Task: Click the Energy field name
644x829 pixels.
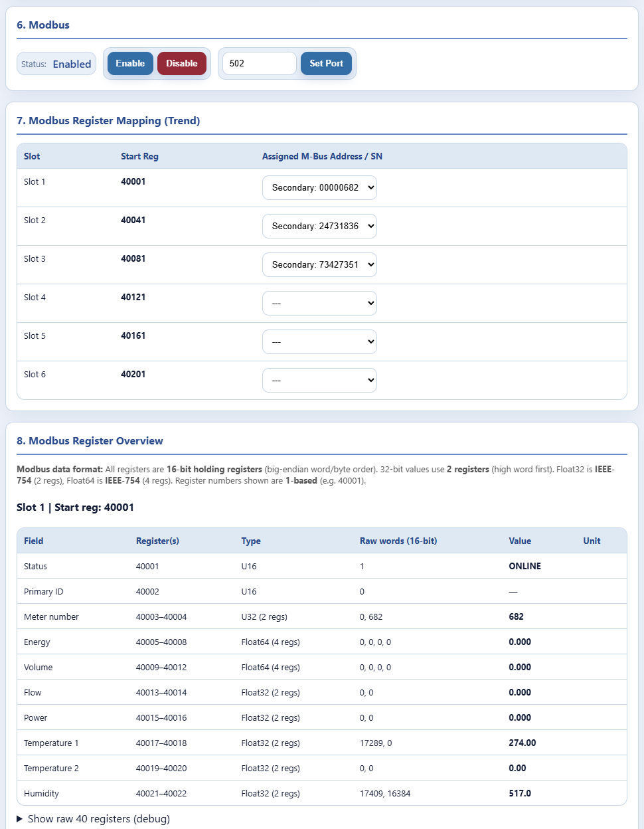Action: coord(37,642)
